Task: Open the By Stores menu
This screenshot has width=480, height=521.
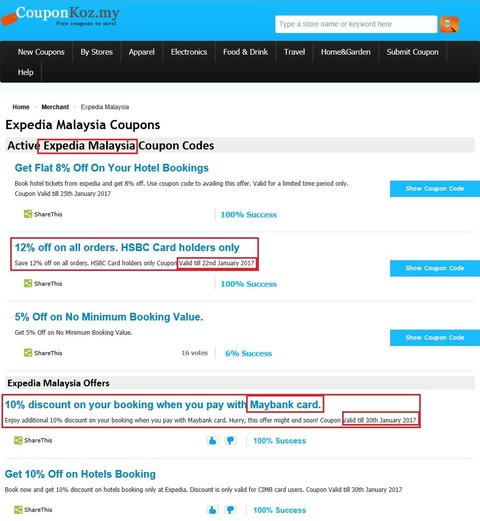Action: pyautogui.click(x=96, y=52)
